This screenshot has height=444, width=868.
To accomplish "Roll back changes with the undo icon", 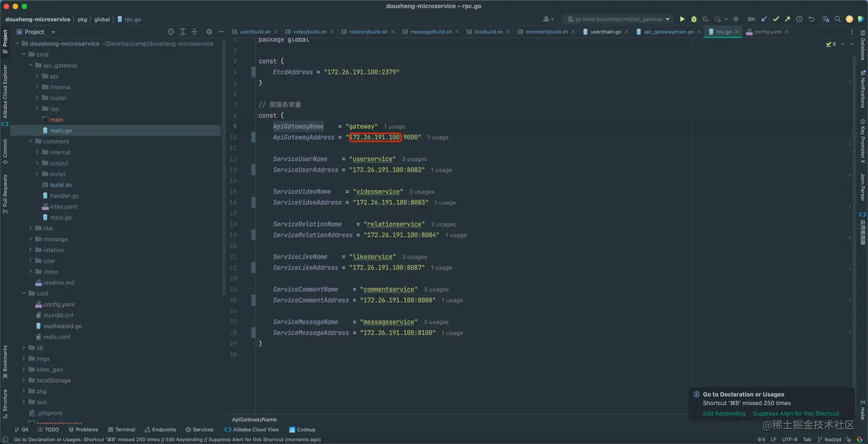I will tap(811, 19).
